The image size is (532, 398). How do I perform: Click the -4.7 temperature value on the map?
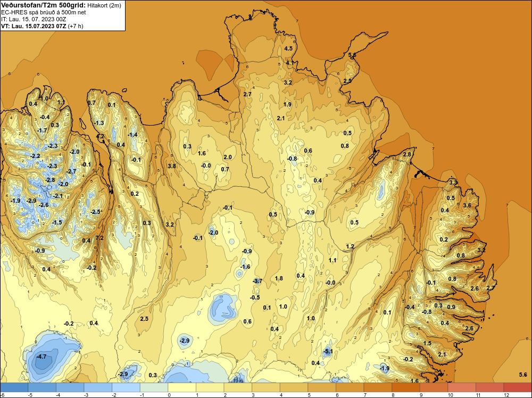pos(41,356)
